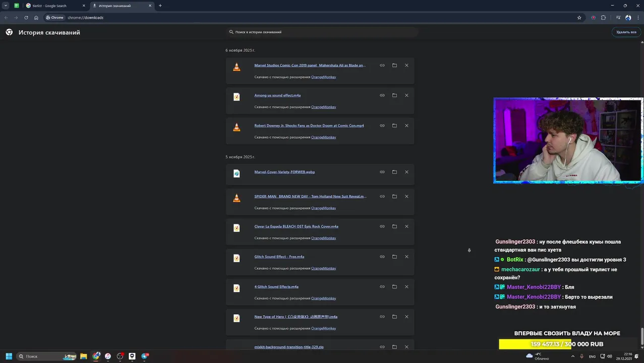This screenshot has height=363, width=644.
Task: Open the browser home page
Action: [x=36, y=18]
